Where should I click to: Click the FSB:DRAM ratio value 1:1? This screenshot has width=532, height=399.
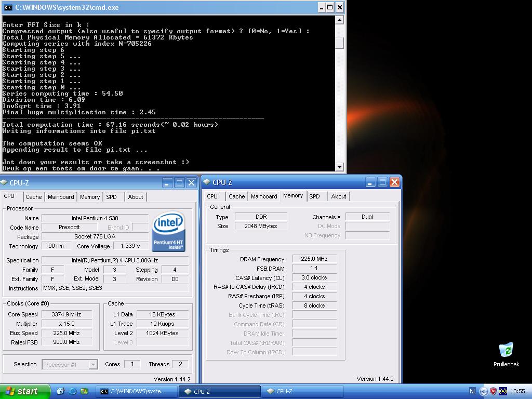point(314,269)
